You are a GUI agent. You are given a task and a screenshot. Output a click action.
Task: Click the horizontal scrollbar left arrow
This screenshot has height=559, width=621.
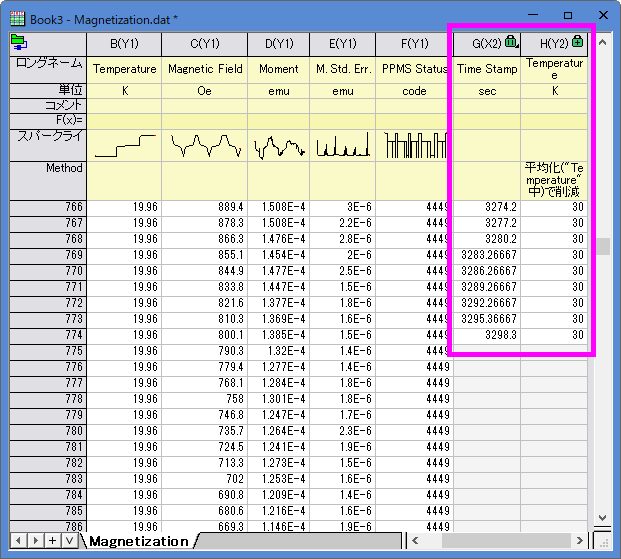tap(415, 540)
